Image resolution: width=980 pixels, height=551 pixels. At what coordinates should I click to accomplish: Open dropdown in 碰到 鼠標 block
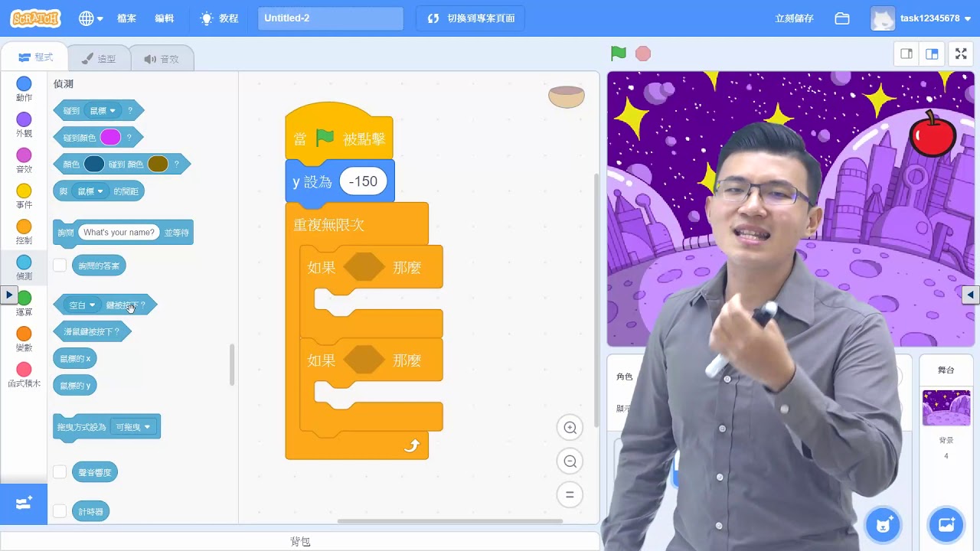(x=103, y=111)
